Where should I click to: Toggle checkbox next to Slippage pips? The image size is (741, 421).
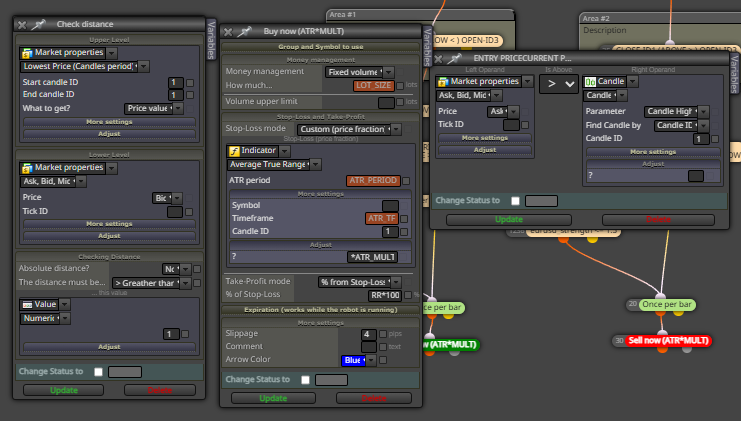click(x=383, y=334)
